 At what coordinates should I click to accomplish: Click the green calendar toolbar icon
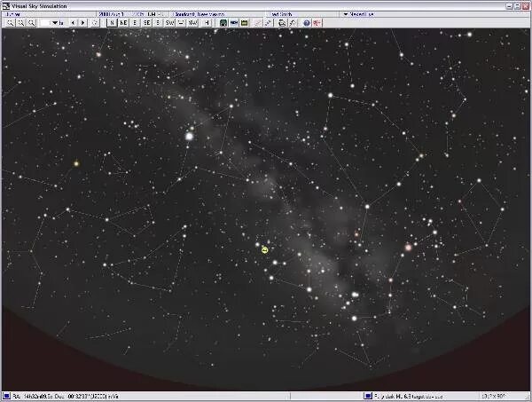(245, 23)
